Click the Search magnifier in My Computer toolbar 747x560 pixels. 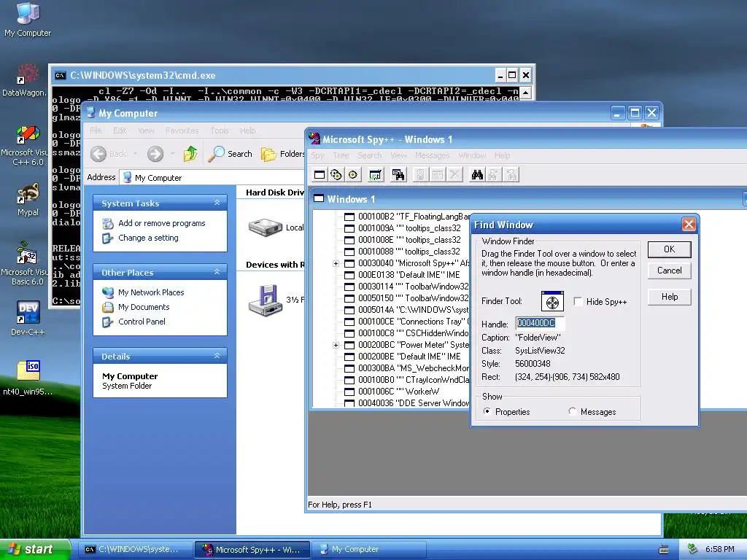point(231,154)
